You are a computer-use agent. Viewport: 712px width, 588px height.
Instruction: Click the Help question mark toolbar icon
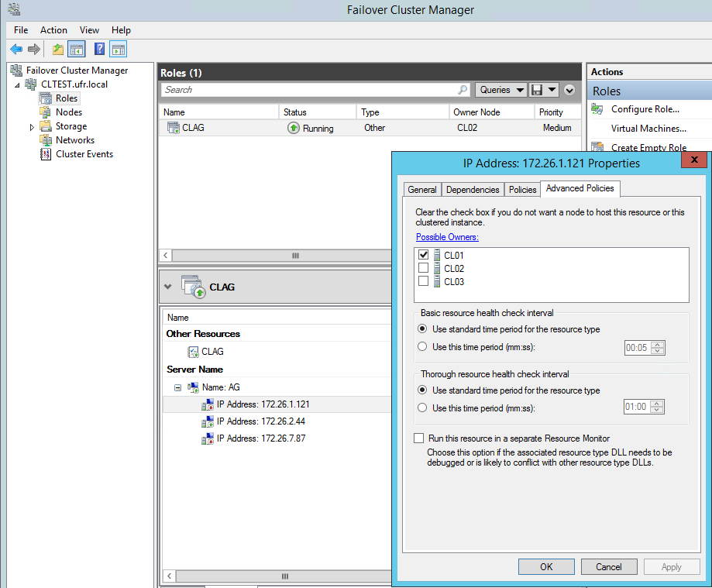click(x=98, y=48)
